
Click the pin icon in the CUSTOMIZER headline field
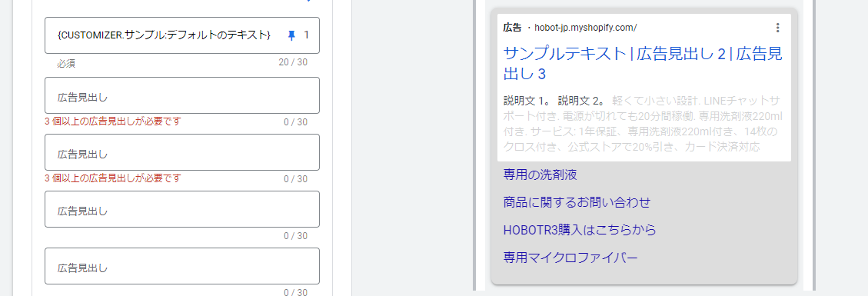(x=291, y=35)
